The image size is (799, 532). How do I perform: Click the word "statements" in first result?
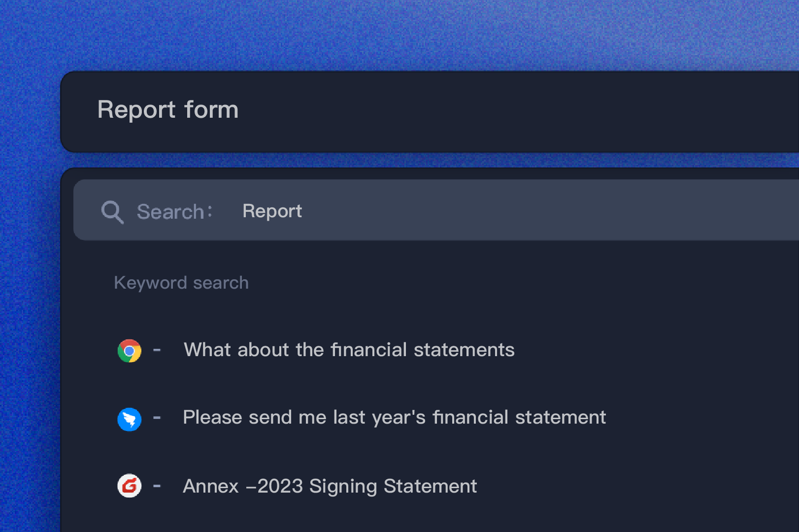click(x=464, y=350)
